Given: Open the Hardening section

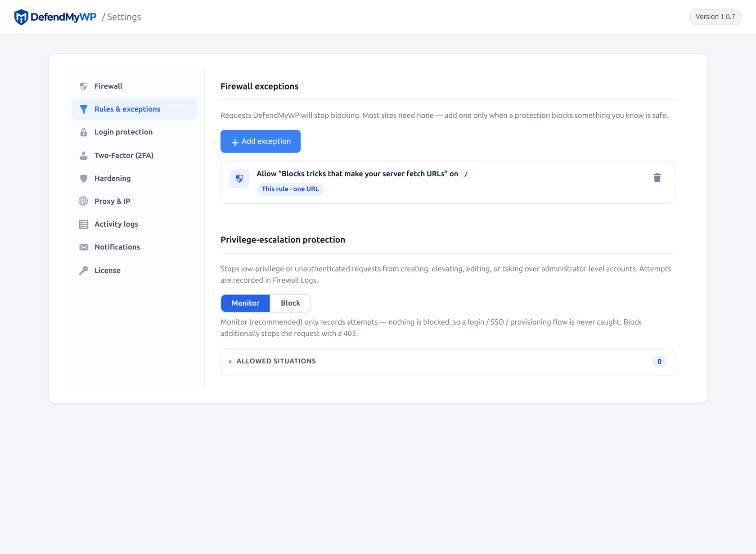Looking at the screenshot, I should point(134,179).
